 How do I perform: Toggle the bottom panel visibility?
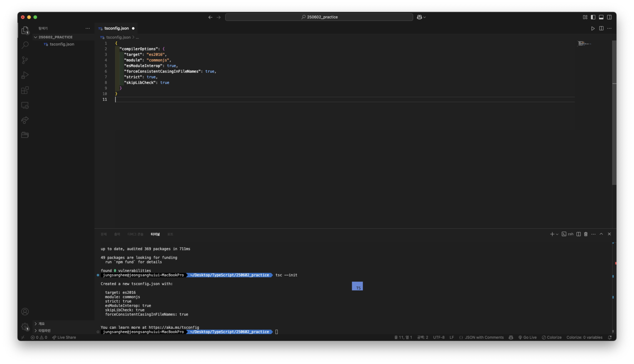click(x=601, y=17)
